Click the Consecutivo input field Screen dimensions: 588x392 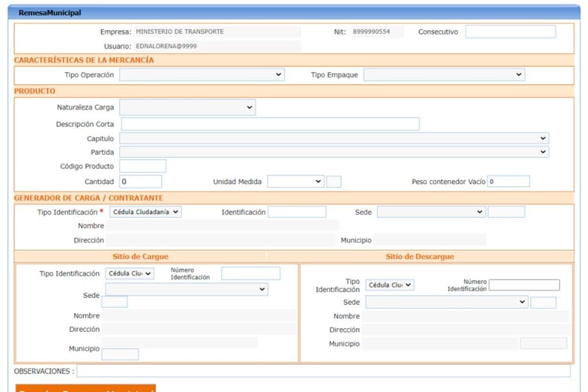(x=510, y=32)
